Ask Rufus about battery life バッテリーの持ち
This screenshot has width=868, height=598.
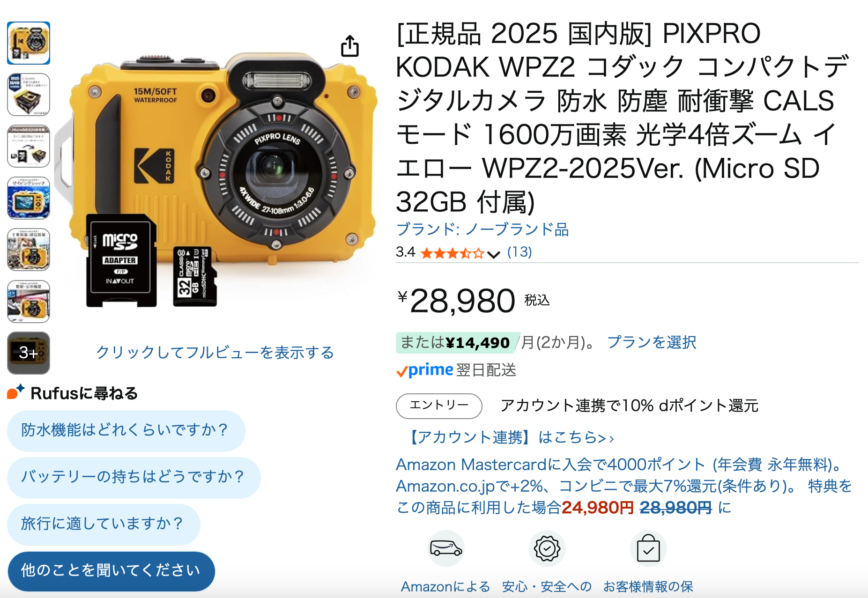pyautogui.click(x=134, y=477)
